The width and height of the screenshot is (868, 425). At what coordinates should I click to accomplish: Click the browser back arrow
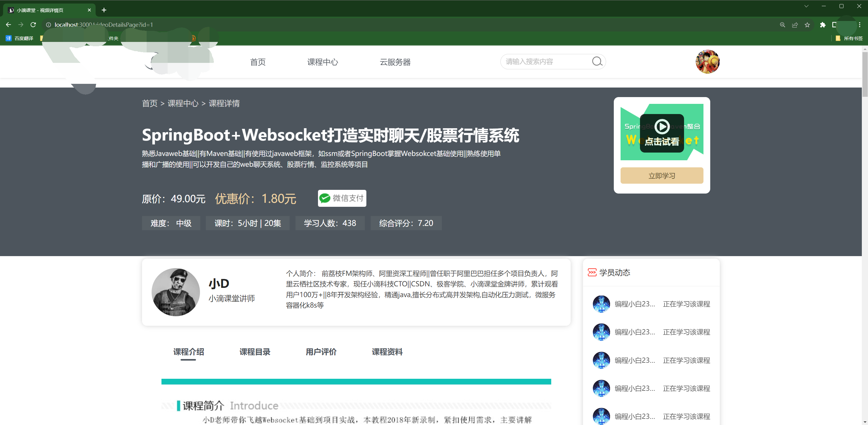point(8,25)
